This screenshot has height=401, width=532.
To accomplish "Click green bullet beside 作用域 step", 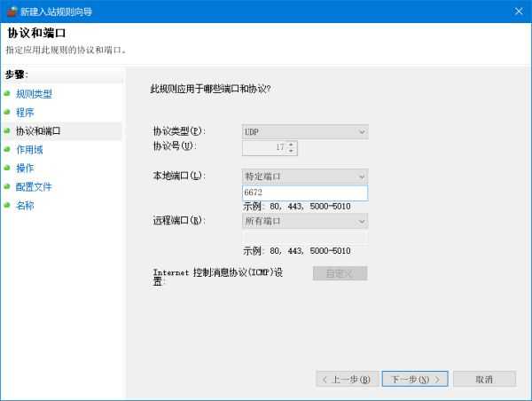I will pos(7,150).
